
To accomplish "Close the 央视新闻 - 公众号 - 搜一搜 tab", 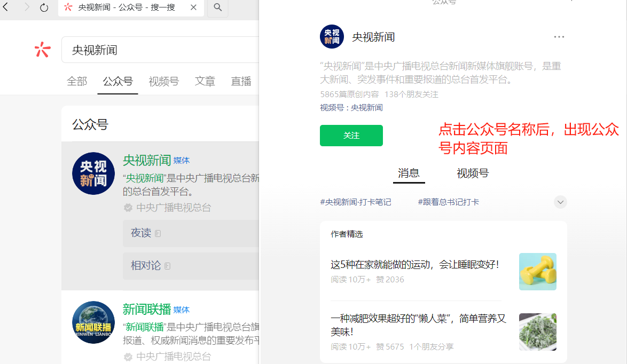I will (x=193, y=7).
